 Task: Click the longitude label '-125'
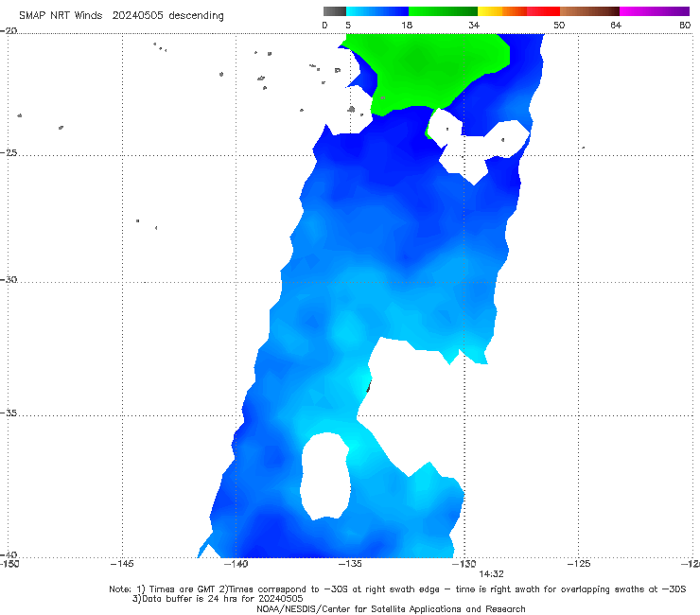[x=578, y=564]
